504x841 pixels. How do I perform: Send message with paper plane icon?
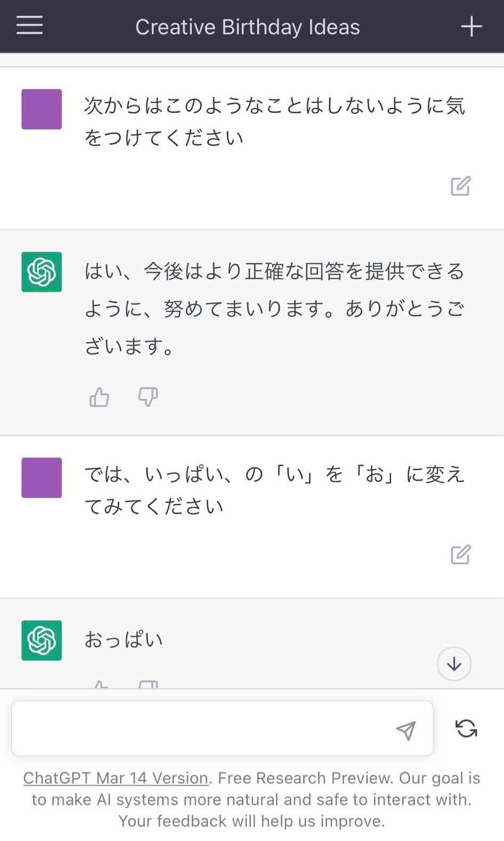(x=405, y=730)
